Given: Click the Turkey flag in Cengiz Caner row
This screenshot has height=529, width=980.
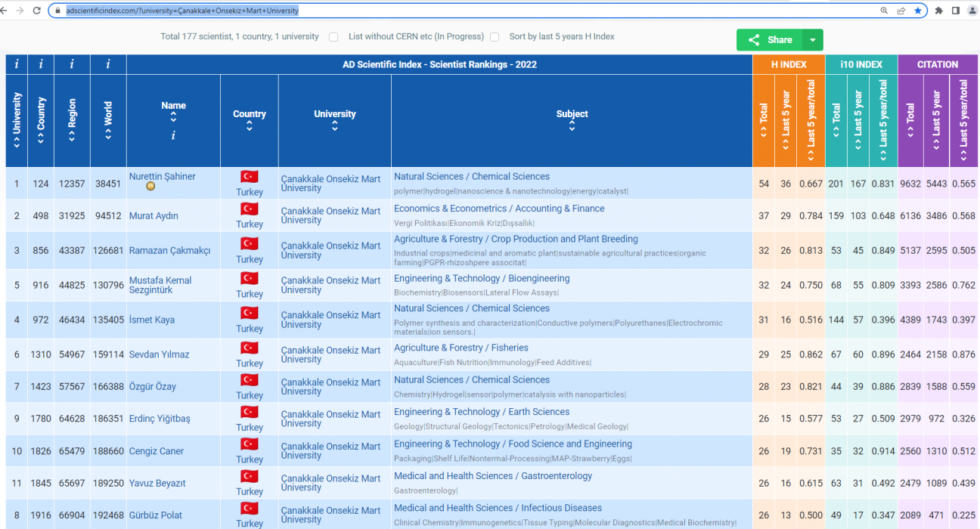Looking at the screenshot, I should pos(250,444).
